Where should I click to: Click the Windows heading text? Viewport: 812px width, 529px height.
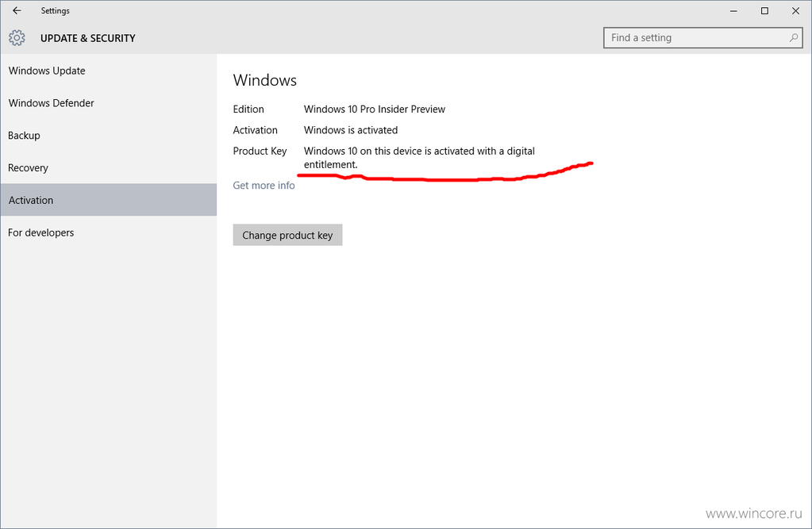pyautogui.click(x=264, y=80)
